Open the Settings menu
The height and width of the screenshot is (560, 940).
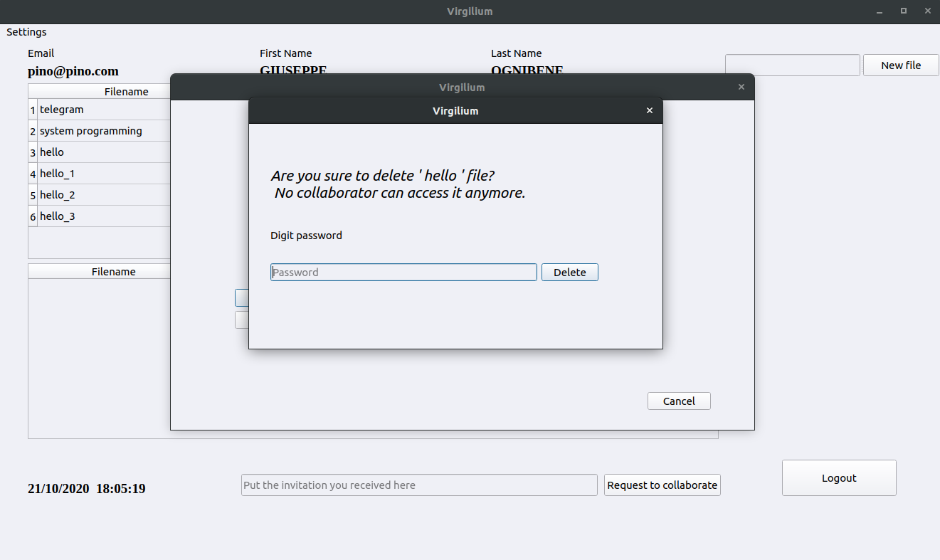[26, 32]
